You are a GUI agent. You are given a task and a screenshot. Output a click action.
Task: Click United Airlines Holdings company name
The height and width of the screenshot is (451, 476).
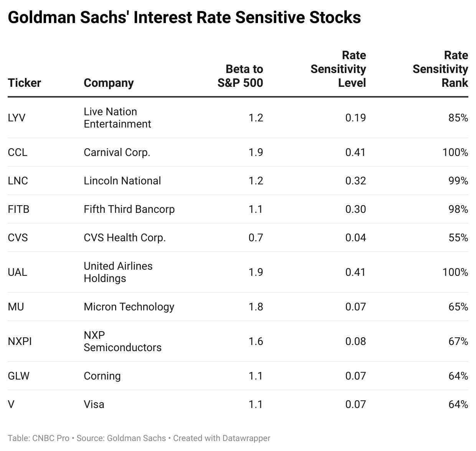point(118,272)
